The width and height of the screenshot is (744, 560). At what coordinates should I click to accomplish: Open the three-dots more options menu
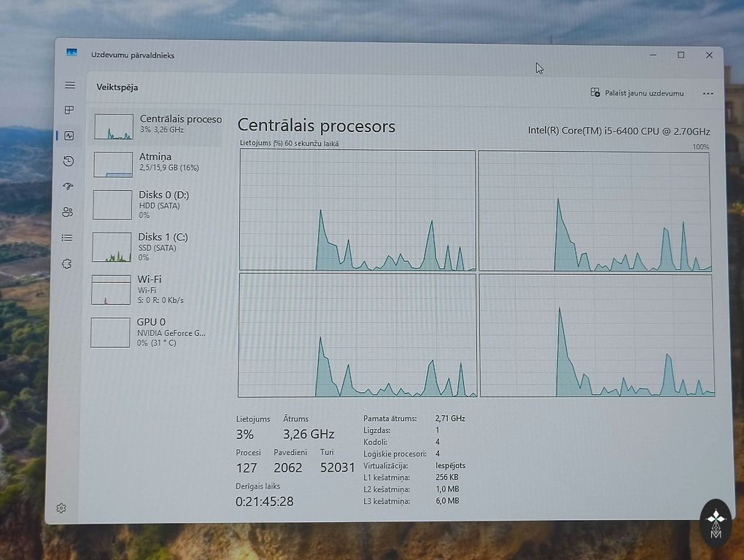(x=708, y=93)
